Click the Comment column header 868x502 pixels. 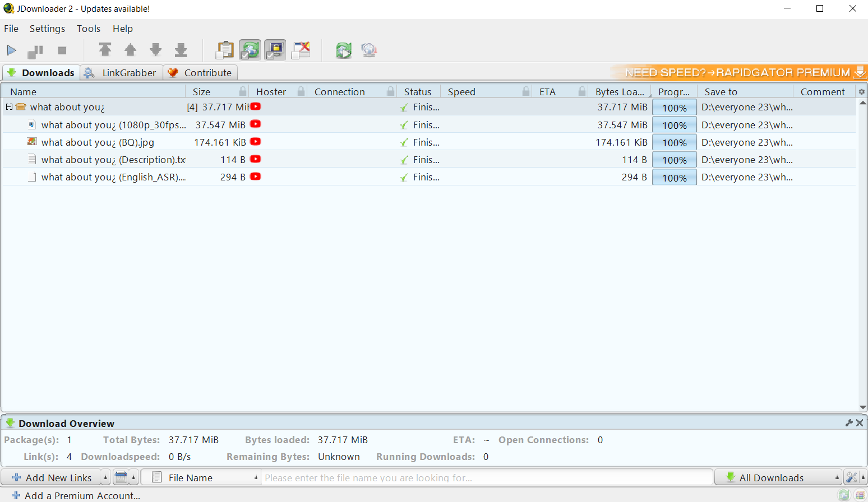pyautogui.click(x=823, y=92)
